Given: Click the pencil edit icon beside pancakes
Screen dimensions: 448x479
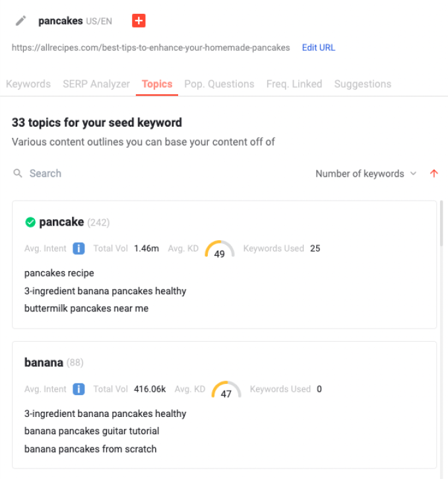Looking at the screenshot, I should point(20,20).
